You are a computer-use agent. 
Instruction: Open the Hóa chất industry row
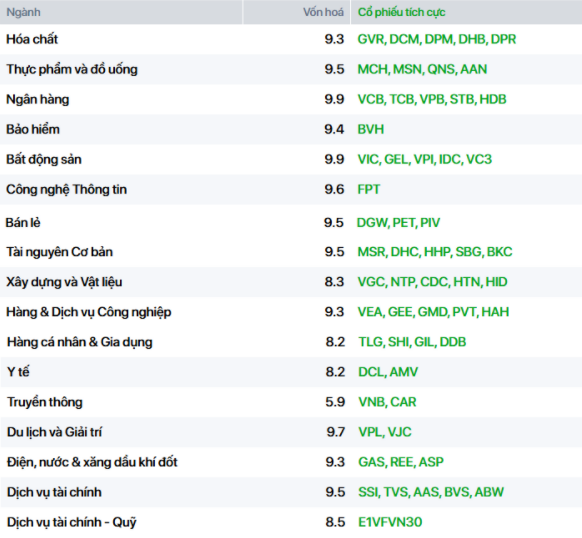click(291, 39)
